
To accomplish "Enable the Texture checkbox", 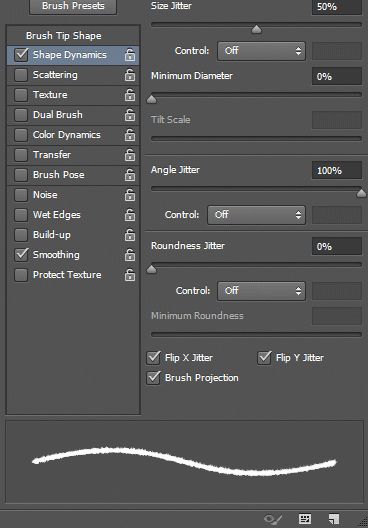I will point(21,95).
